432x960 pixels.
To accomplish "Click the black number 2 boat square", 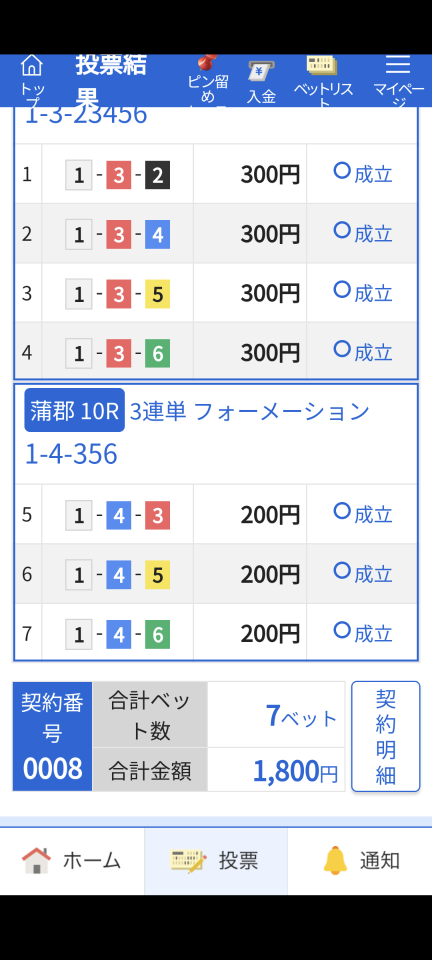I will (157, 176).
